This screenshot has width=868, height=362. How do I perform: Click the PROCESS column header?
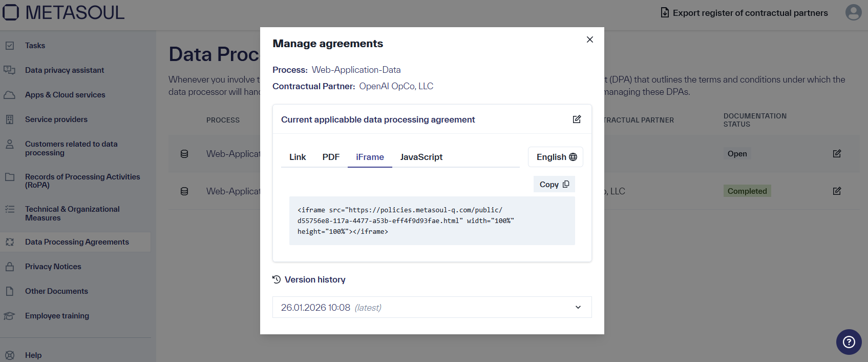pos(223,120)
